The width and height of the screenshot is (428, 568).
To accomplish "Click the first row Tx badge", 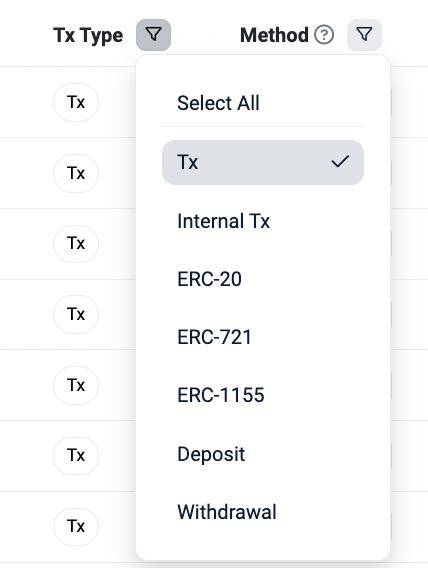I will pos(76,103).
